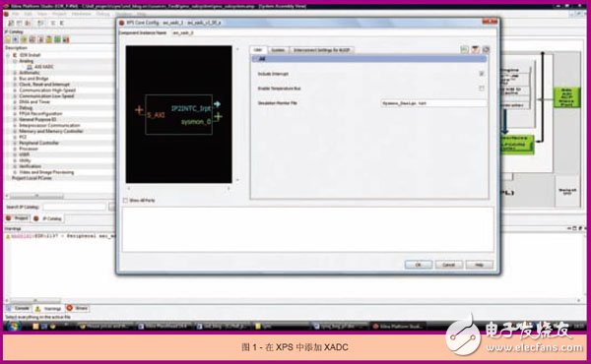Click the Cancel button in Core Config
The width and height of the screenshot is (591, 364).
pyautogui.click(x=448, y=265)
